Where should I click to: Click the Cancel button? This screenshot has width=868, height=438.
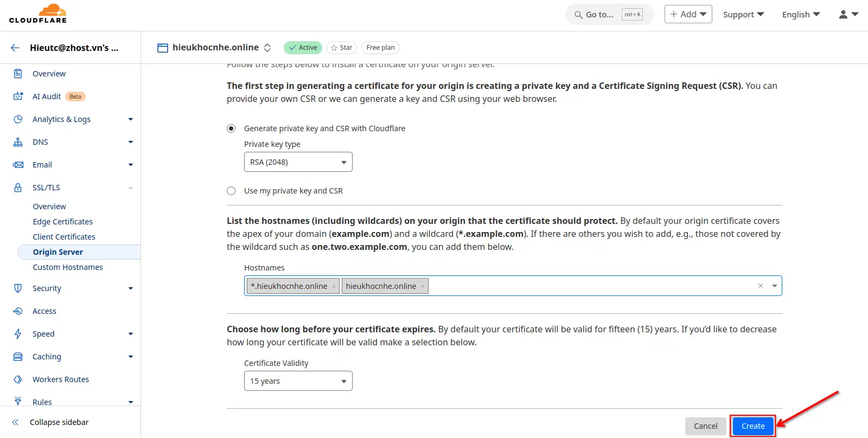coord(705,426)
